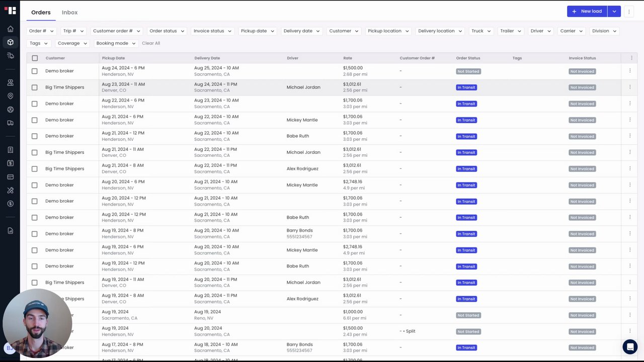Viewport: 644px width, 362px height.
Task: Click the New load button
Action: [587, 12]
